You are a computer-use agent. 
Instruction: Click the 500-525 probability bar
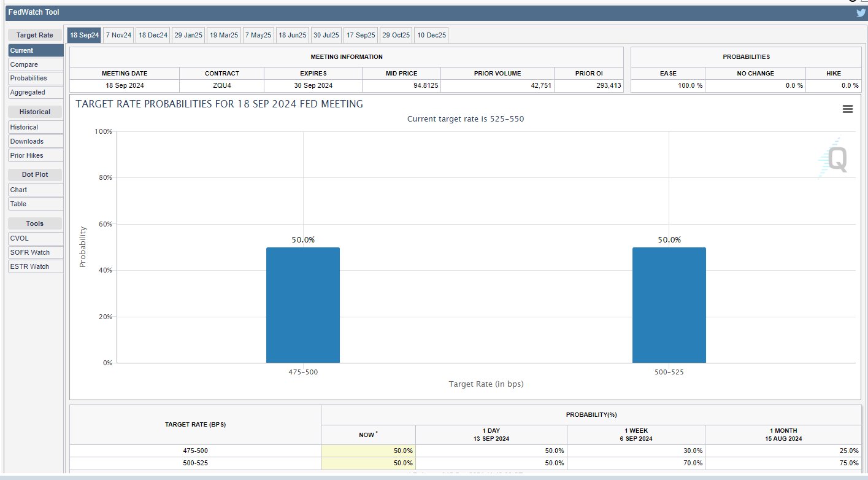pyautogui.click(x=669, y=305)
